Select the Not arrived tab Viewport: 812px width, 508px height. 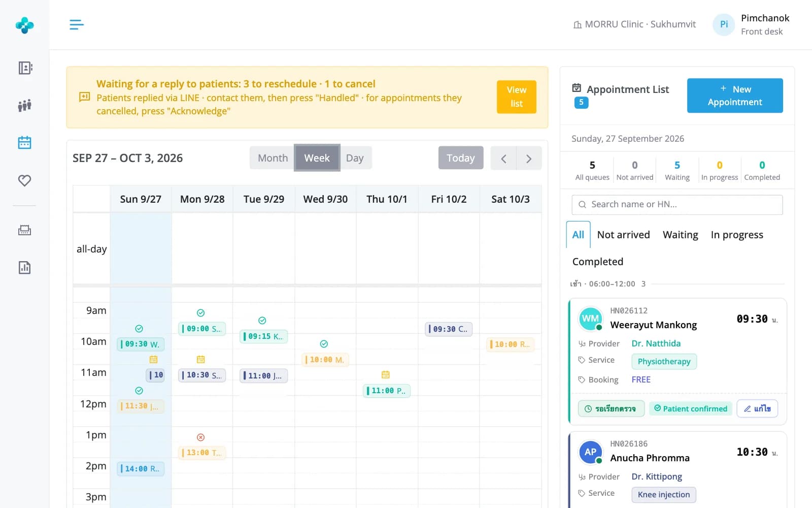(623, 235)
